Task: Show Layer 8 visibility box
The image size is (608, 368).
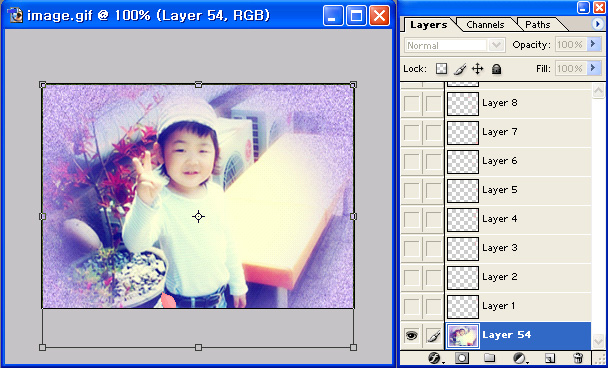Action: tap(411, 104)
